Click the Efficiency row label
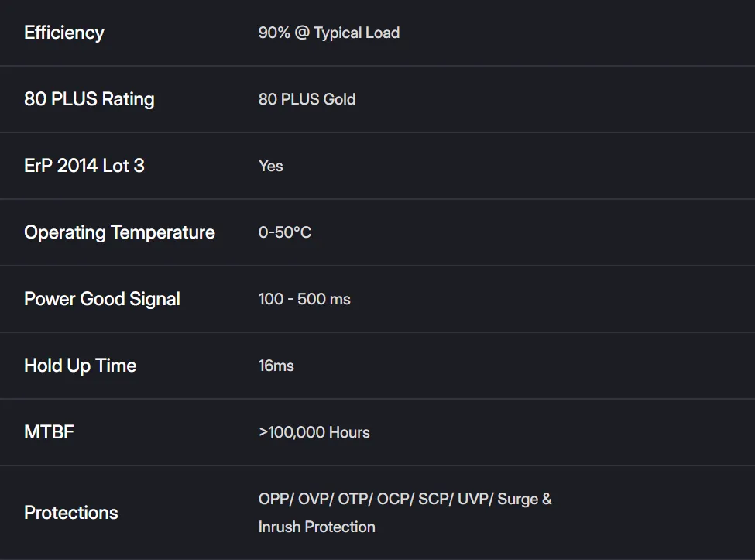755x560 pixels. click(x=64, y=33)
